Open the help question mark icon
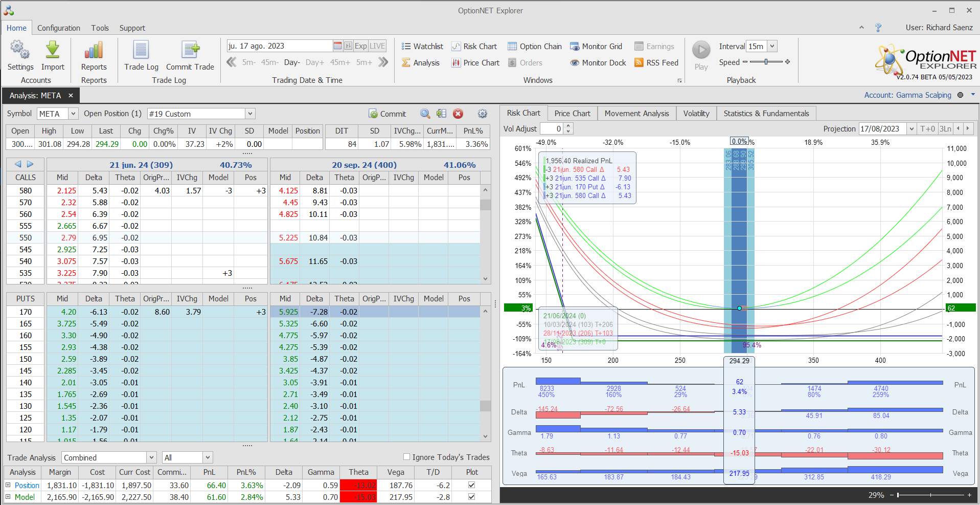Screen dimensions: 980x505 [x=878, y=28]
